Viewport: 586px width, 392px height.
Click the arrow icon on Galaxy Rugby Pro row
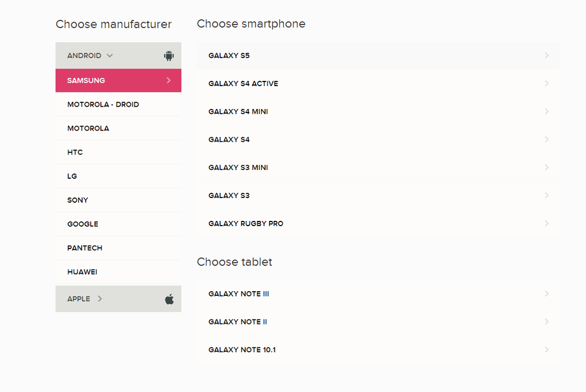tap(546, 223)
